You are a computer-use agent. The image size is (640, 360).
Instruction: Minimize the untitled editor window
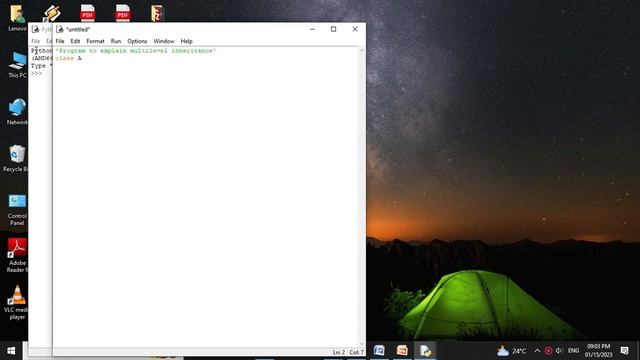coord(312,29)
